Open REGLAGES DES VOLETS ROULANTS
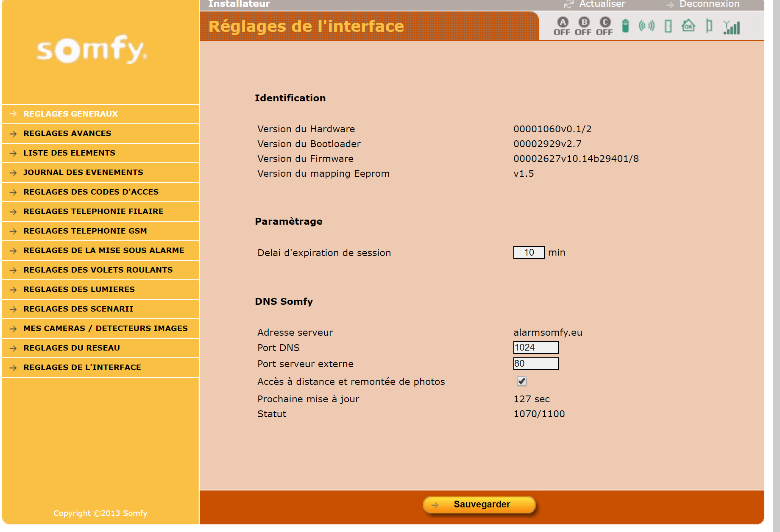This screenshot has height=532, width=780. tap(100, 270)
